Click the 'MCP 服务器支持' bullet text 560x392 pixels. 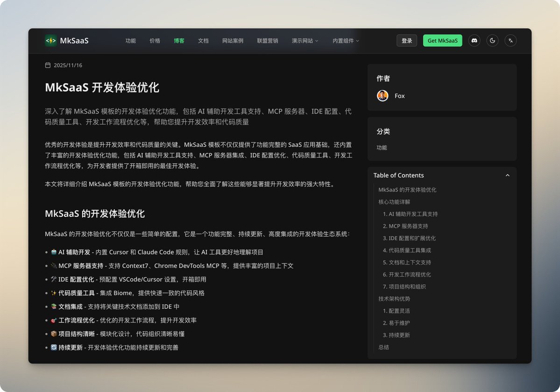pos(81,266)
